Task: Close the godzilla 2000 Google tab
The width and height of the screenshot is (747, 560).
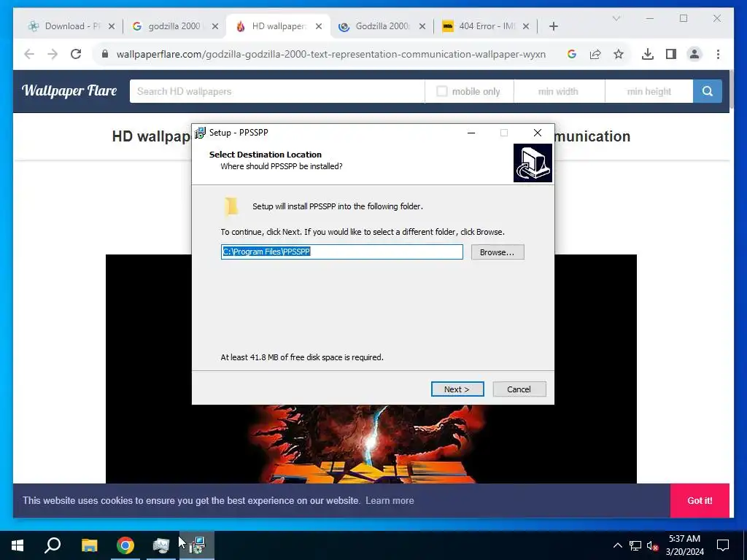Action: click(215, 26)
